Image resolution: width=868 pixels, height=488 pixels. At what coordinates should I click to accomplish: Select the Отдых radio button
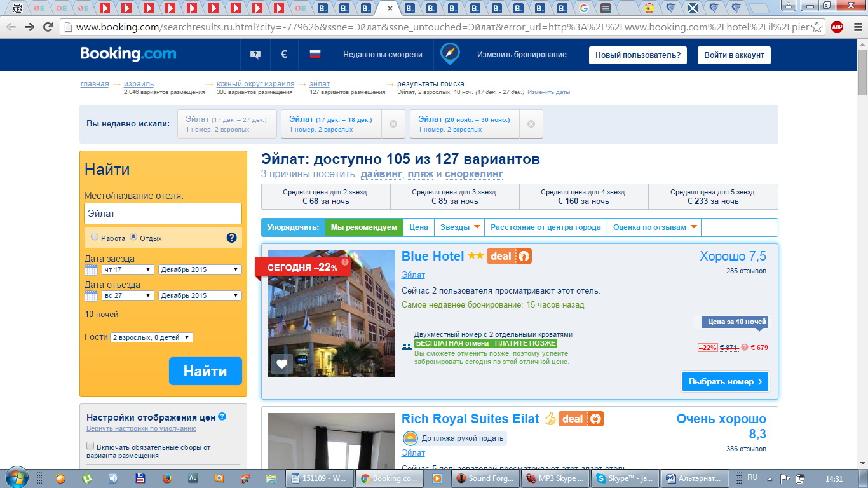coord(133,237)
